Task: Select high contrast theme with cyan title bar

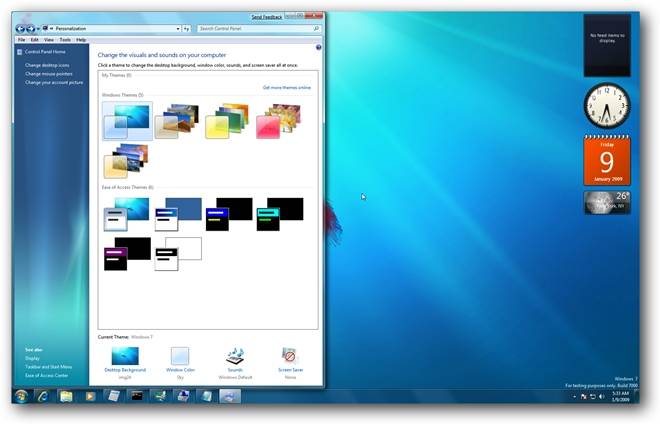Action: coord(279,214)
